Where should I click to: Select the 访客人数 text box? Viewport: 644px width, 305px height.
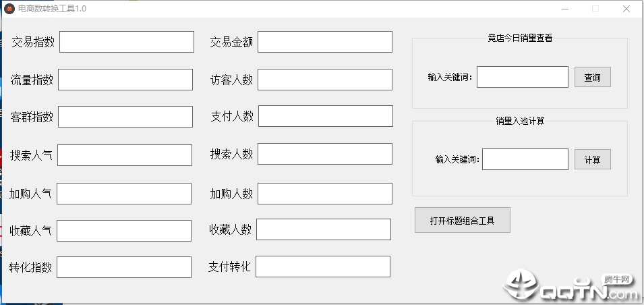coord(325,80)
